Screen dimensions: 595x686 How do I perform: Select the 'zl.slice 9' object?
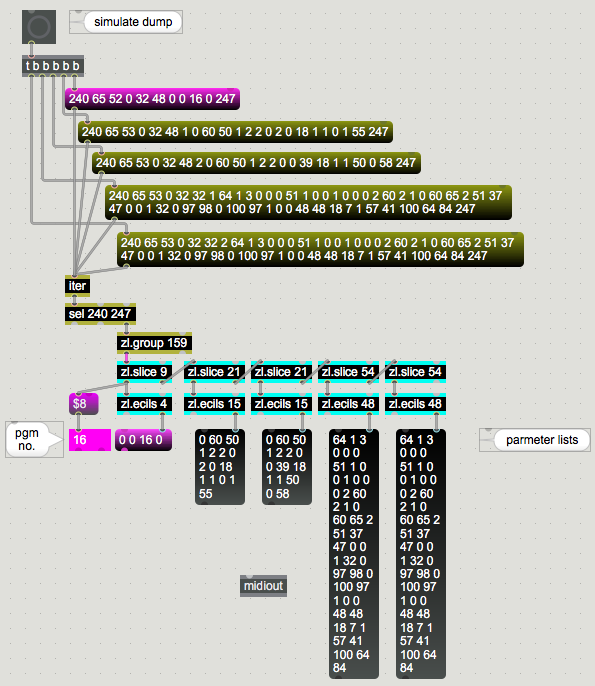point(144,372)
